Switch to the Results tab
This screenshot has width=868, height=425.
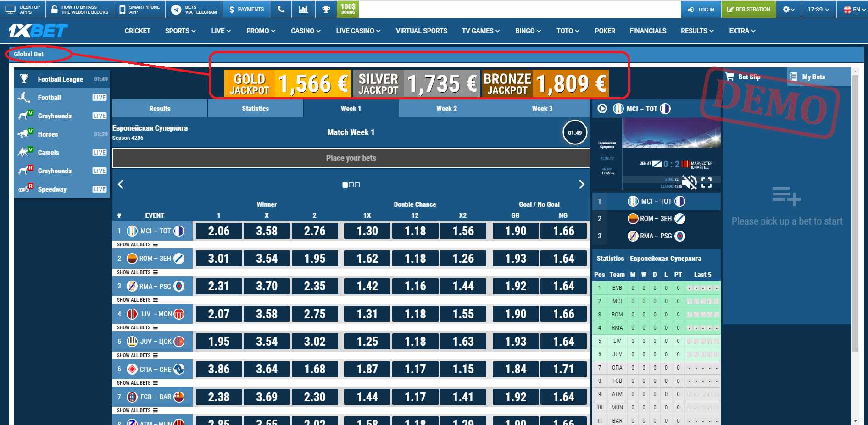[160, 109]
